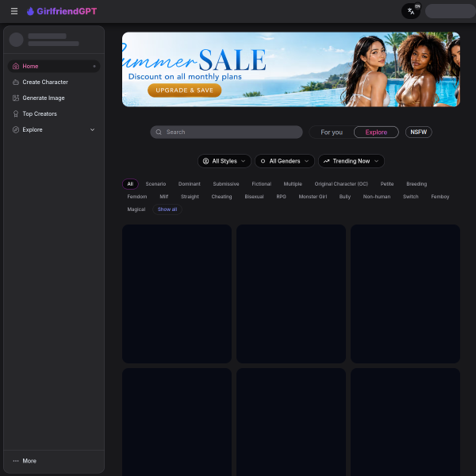Click the profile avatar placeholder in sidebar
Viewport: 476px width, 476px height.
[17, 40]
